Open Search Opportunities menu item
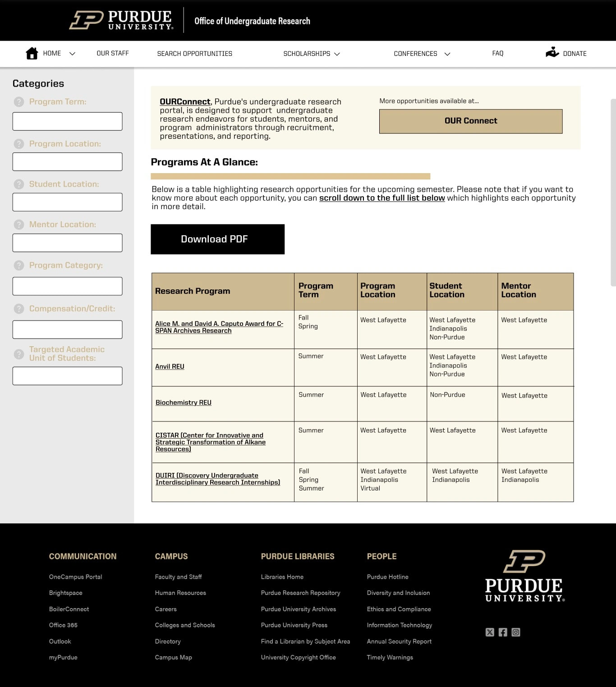Screen dimensions: 616x687 point(195,54)
